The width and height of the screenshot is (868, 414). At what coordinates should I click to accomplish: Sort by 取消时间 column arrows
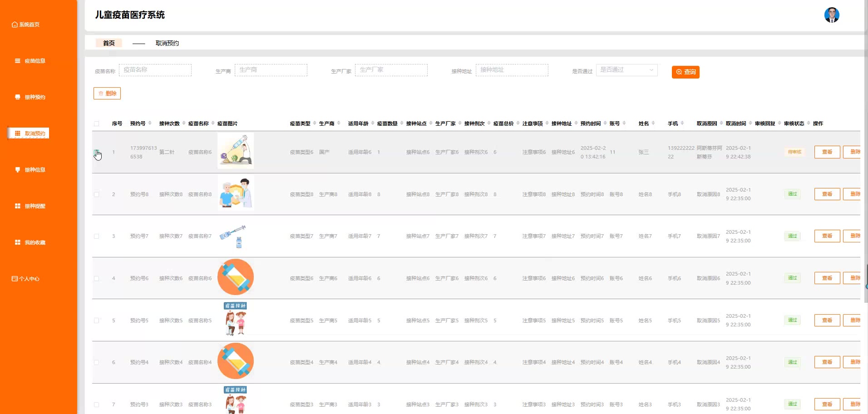[x=750, y=123]
